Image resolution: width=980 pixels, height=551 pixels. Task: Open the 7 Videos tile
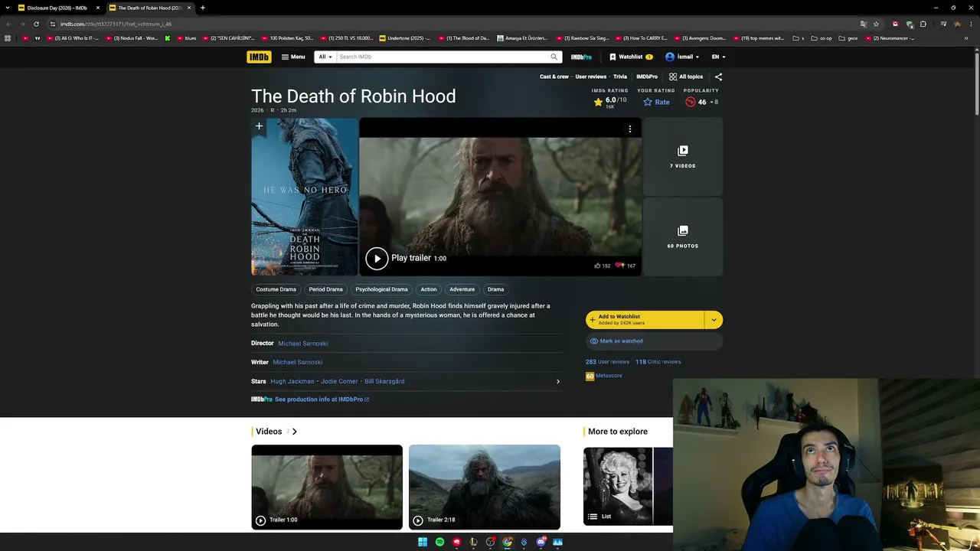click(683, 156)
